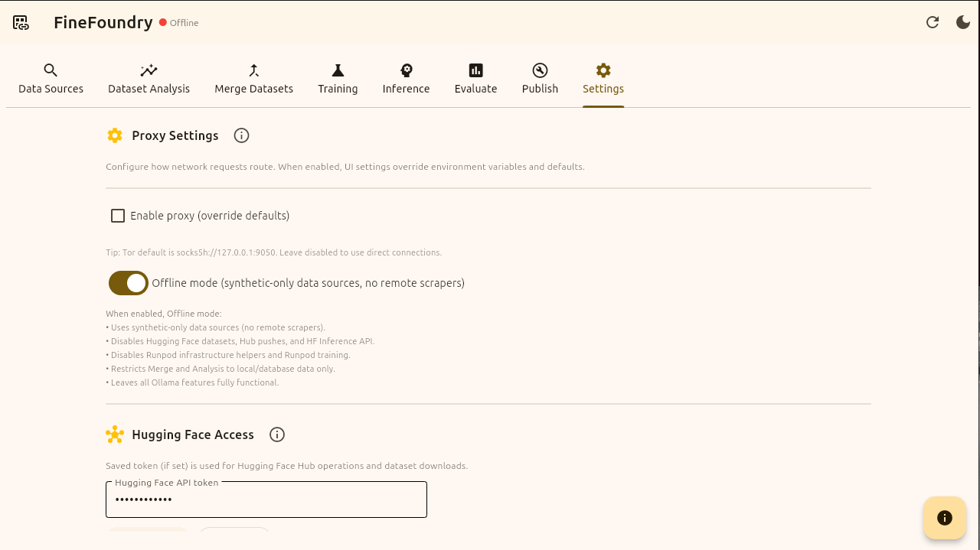Screen dimensions: 980x550
Task: Click 'Disables Runpod infrastructure helpers' line
Action: (228, 355)
